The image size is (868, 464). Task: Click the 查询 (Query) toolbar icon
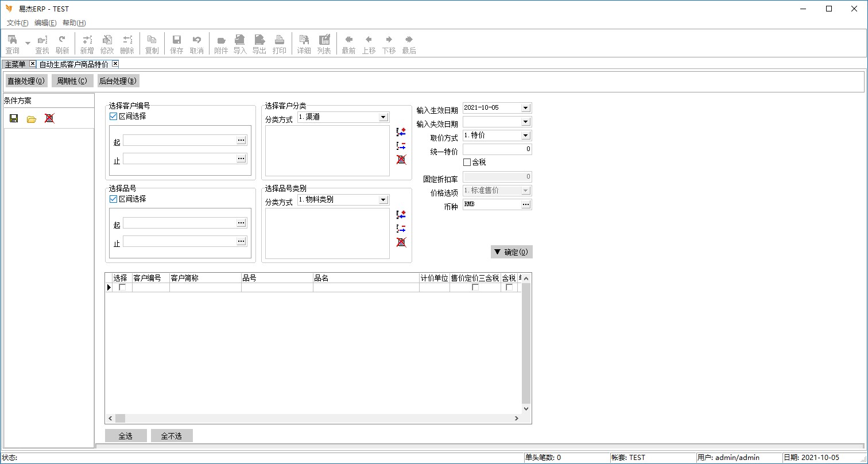(12, 44)
